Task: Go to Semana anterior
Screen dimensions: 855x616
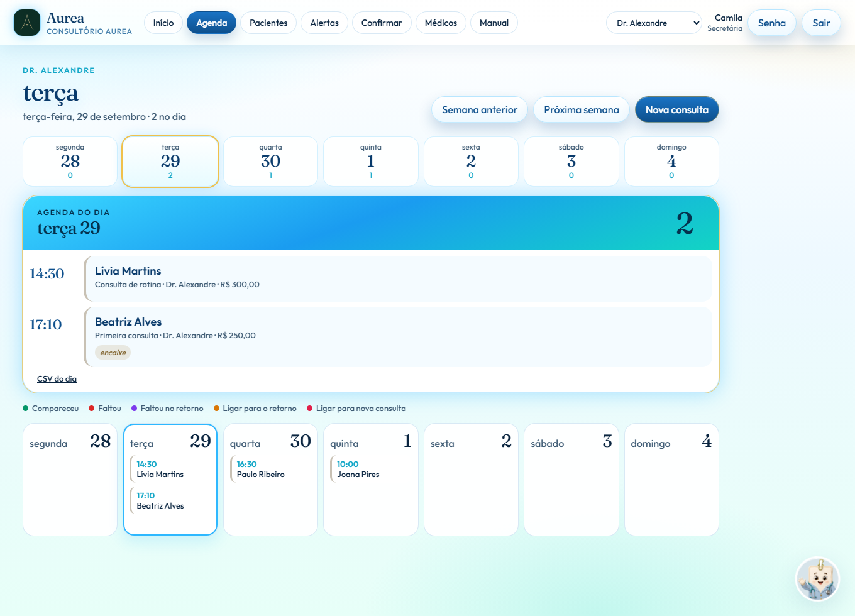Action: click(480, 109)
